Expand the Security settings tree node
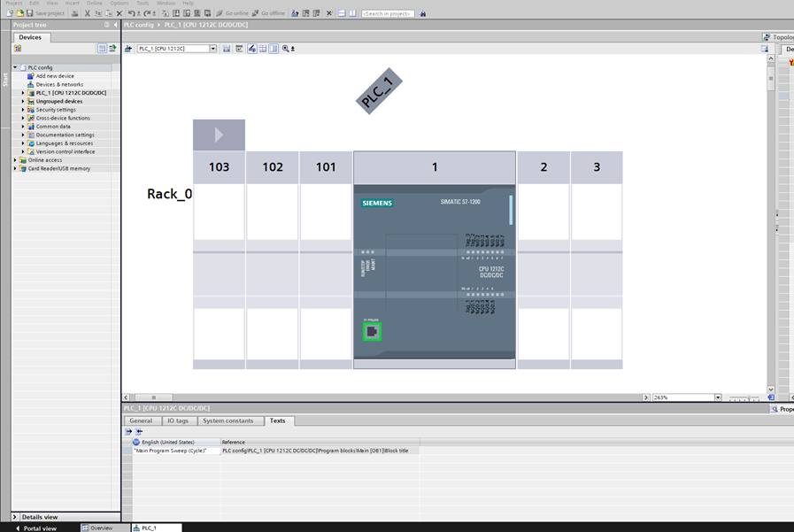The width and height of the screenshot is (794, 532). pos(23,110)
